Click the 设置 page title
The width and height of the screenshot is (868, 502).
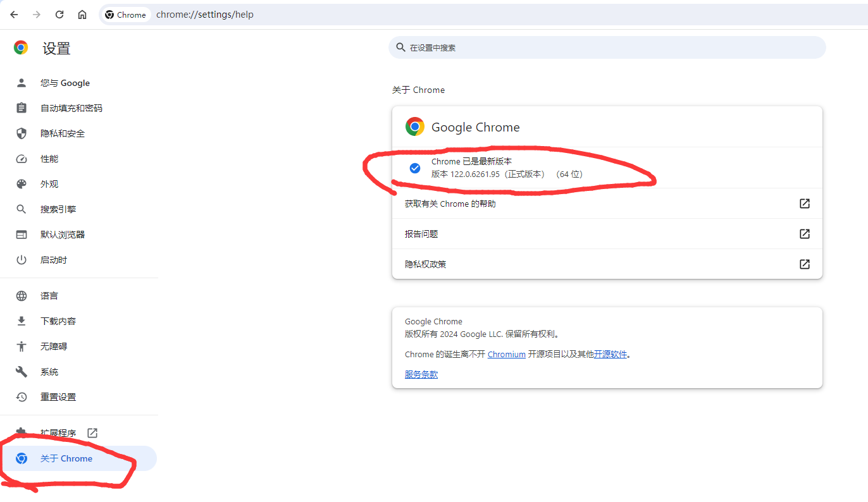click(x=56, y=48)
